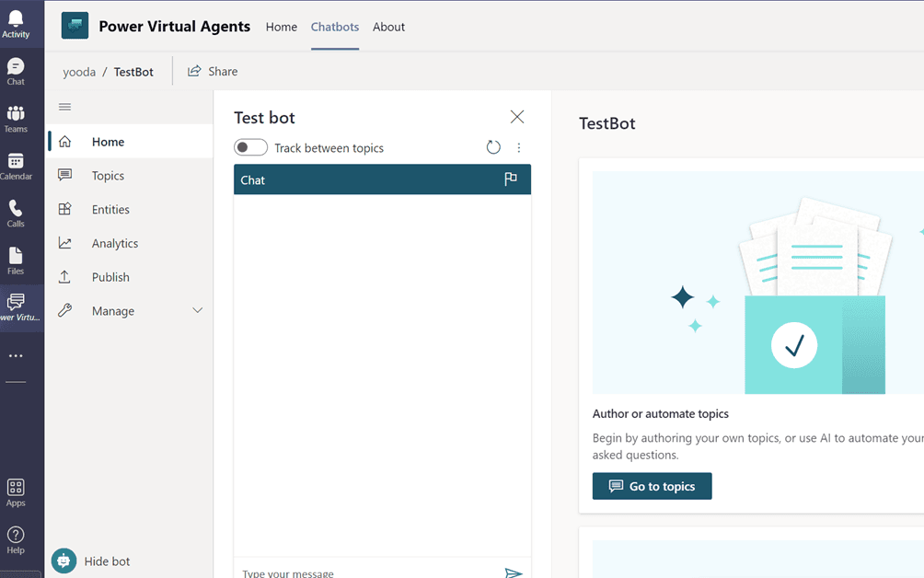This screenshot has height=578, width=924.
Task: Close the Test bot panel
Action: (517, 117)
